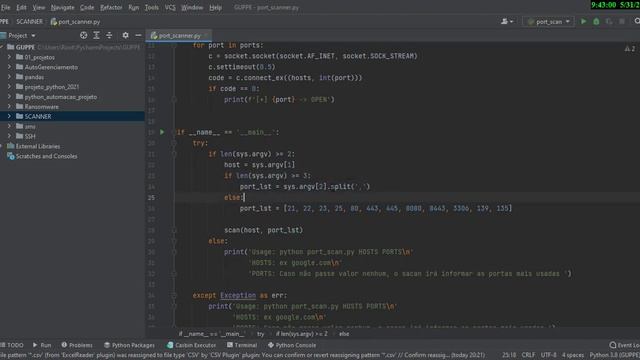Open the Edit menu
640x360 pixels.
tap(21, 7)
